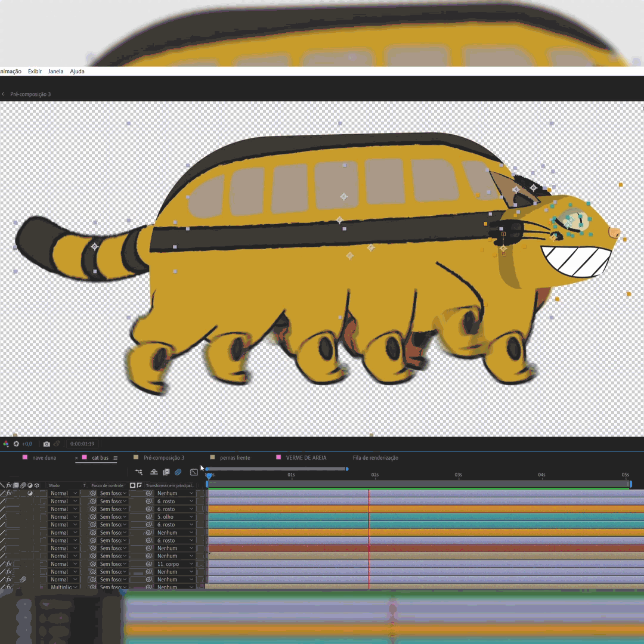Switch to the pernas frente timeline tab
This screenshot has height=644, width=644.
[x=235, y=458]
